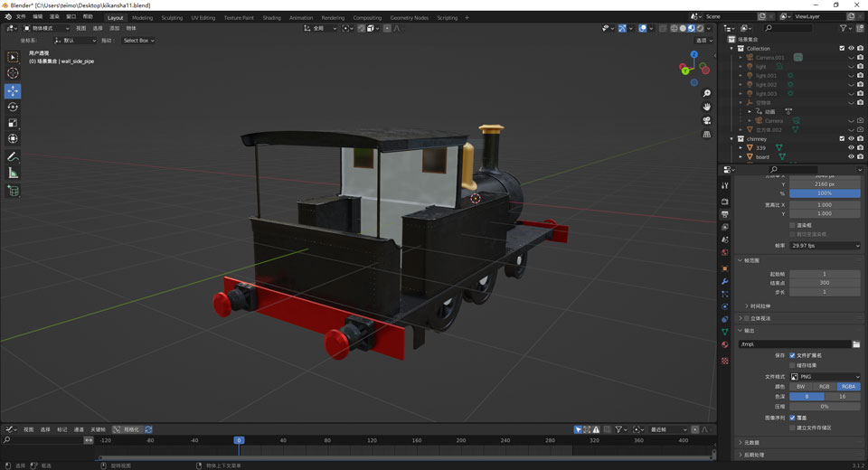Click the camera view icon in the viewport
Screen dimensions: 868x470
tap(707, 120)
